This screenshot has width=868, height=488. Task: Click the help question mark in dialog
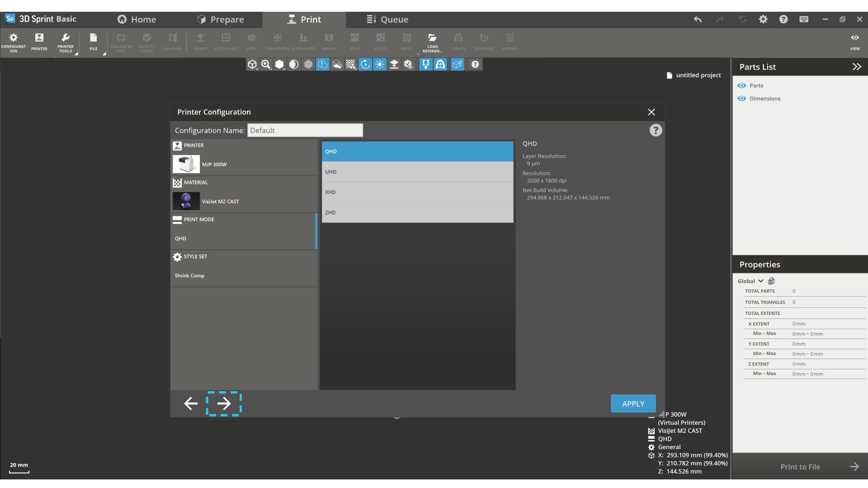point(656,131)
